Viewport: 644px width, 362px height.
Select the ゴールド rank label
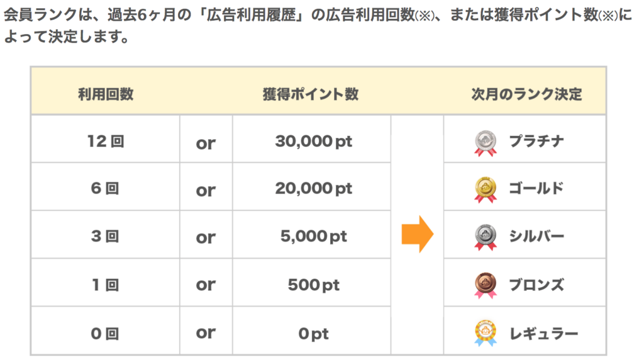[x=536, y=188]
